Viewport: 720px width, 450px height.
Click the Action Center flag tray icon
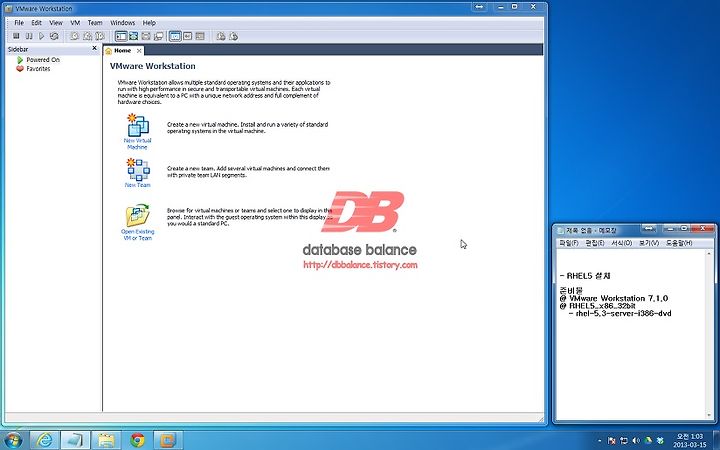[612, 441]
